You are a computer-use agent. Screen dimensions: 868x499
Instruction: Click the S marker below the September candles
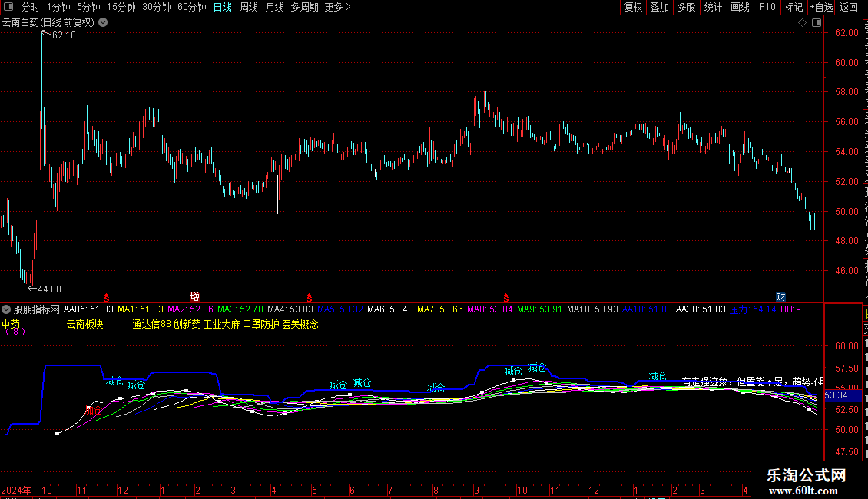[x=506, y=298]
